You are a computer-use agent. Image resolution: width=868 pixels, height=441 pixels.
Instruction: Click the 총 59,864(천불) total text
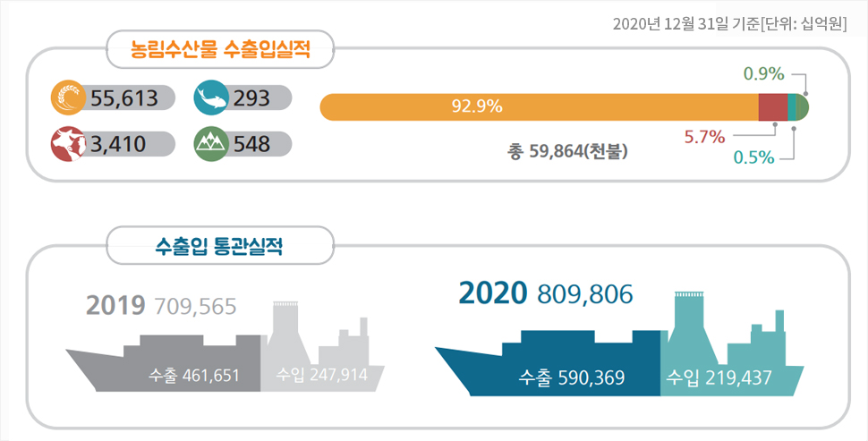click(567, 151)
